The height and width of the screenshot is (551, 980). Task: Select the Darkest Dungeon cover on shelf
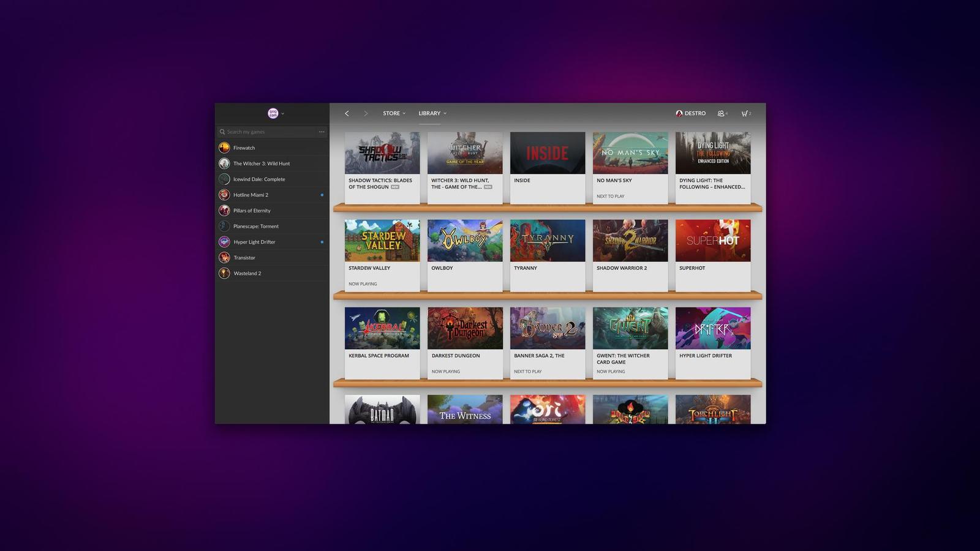465,328
